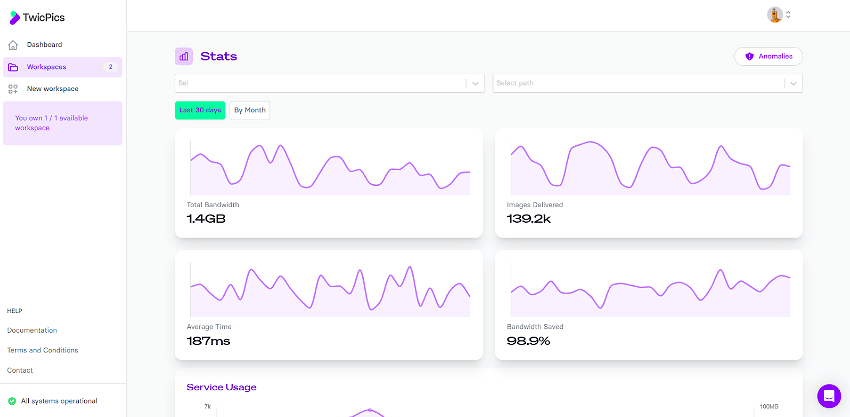Viewport: 850px width, 417px height.
Task: Select the Workspaces folder icon
Action: click(13, 67)
